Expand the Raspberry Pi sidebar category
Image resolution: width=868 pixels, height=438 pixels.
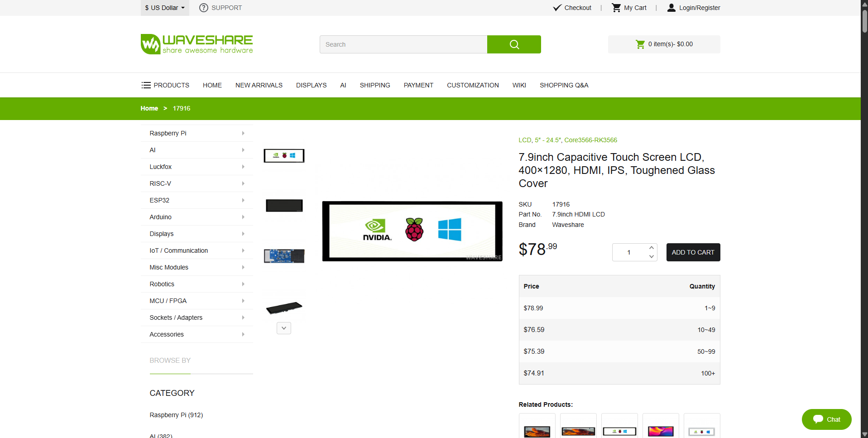[197, 133]
